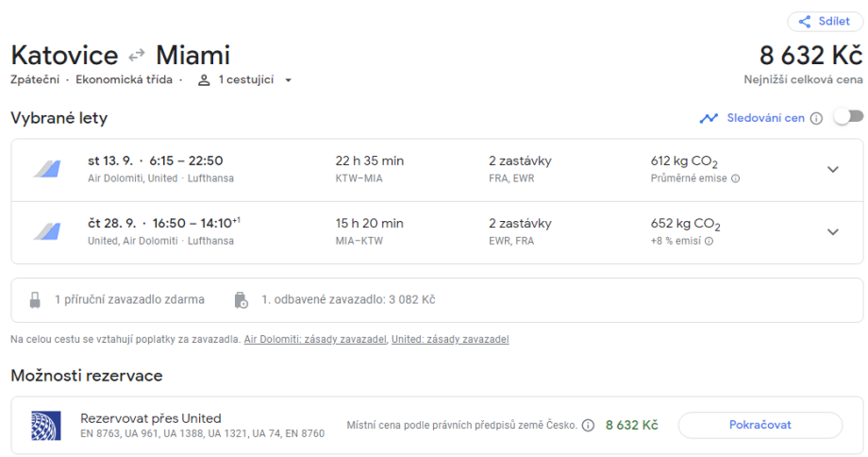Image resolution: width=868 pixels, height=457 pixels.
Task: Click the Sdílet share button
Action: point(824,22)
